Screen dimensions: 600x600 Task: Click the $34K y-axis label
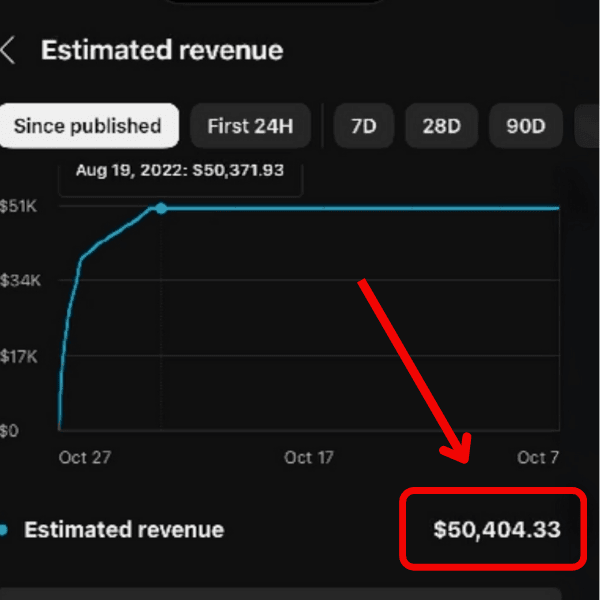[x=19, y=282]
